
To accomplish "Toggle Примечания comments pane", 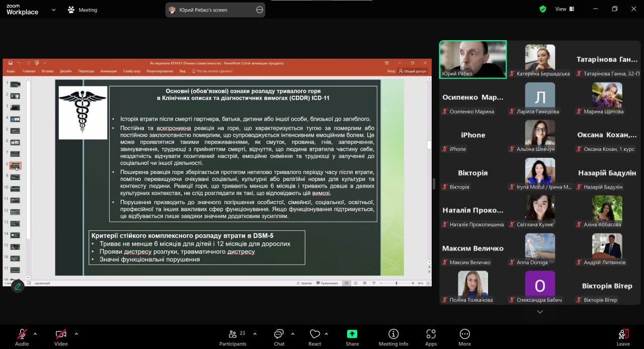I will click(327, 283).
